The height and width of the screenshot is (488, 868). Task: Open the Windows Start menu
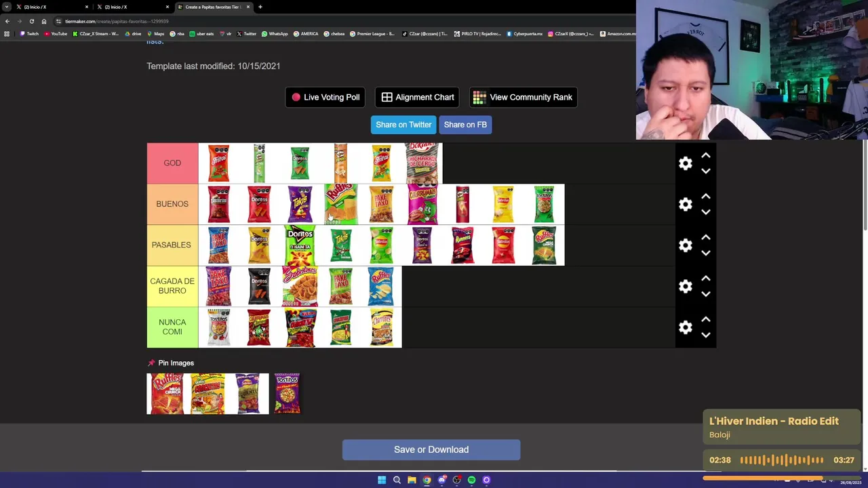click(x=382, y=480)
